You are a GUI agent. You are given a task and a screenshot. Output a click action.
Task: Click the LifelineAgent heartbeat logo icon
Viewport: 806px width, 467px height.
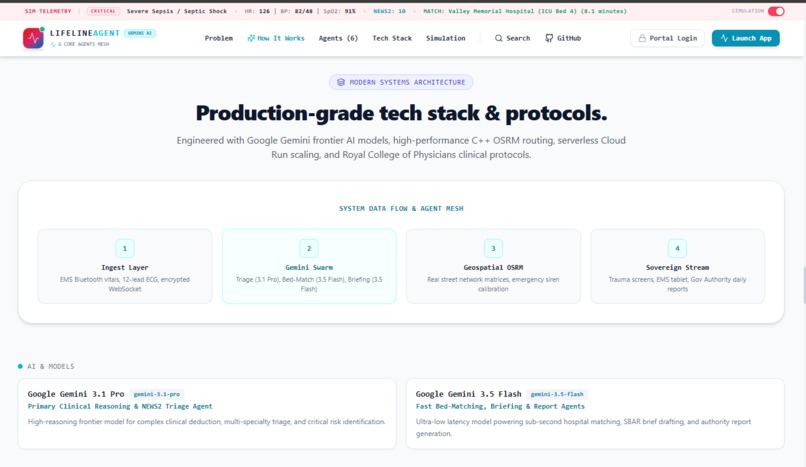tap(33, 38)
